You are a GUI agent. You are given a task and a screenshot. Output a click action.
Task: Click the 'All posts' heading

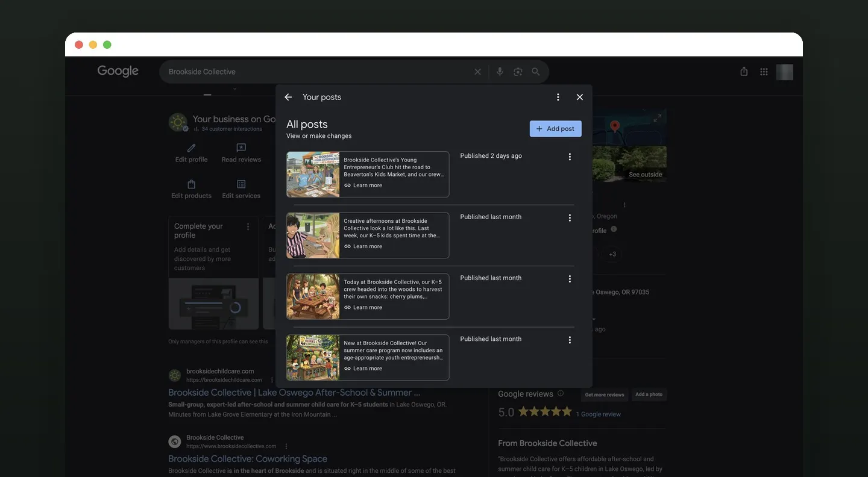click(307, 124)
